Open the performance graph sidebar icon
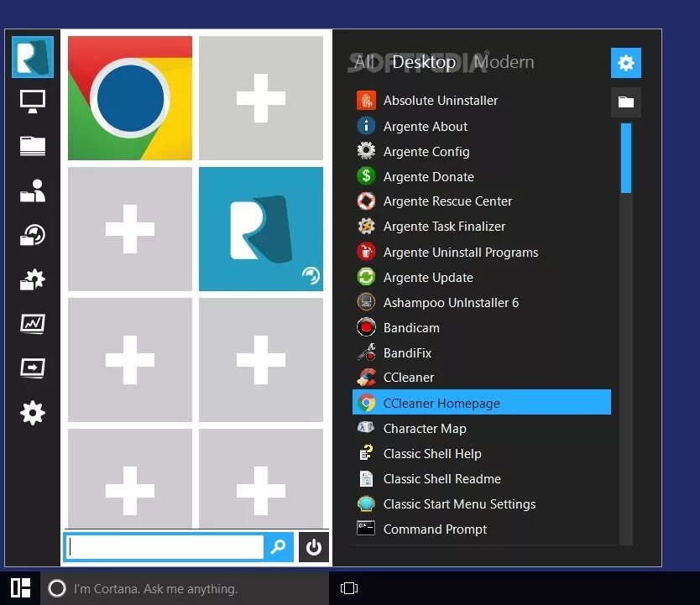This screenshot has width=700, height=605. pos(33,323)
